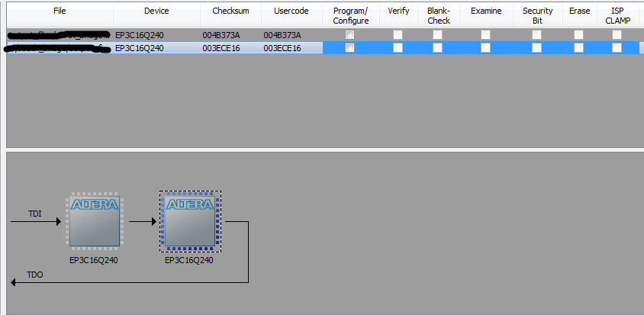Click the Verify column header
Image resolution: width=644 pixels, height=315 pixels.
[398, 15]
